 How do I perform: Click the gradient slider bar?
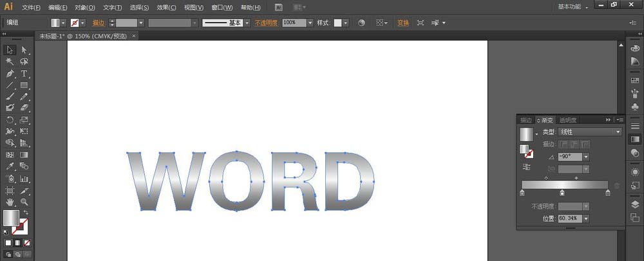tap(565, 185)
